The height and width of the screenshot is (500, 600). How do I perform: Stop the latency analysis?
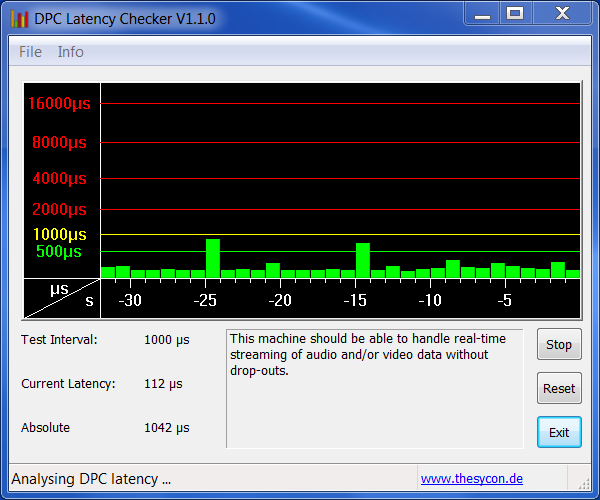click(559, 344)
